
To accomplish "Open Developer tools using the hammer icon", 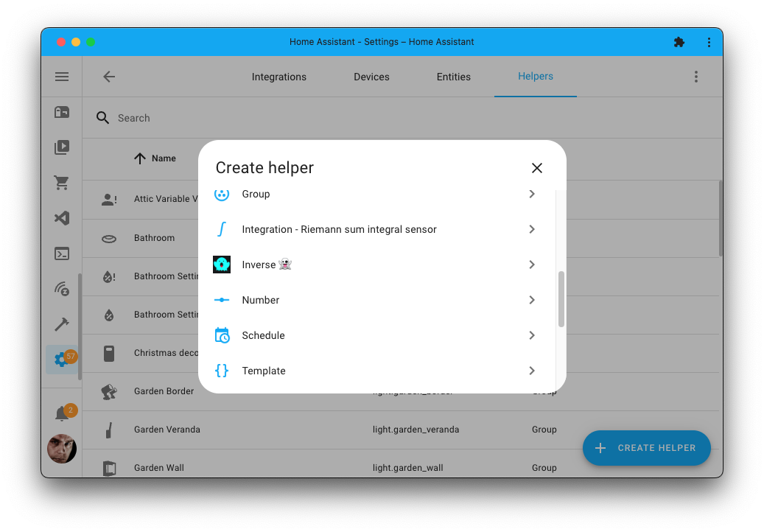I will [62, 324].
